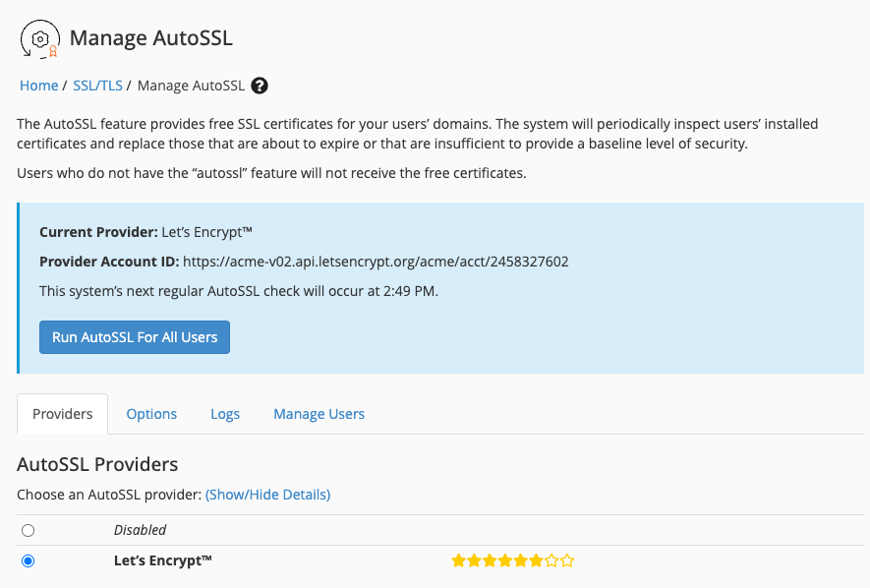This screenshot has height=588, width=870.
Task: Click the last empty star in the rating
Action: pyautogui.click(x=567, y=559)
